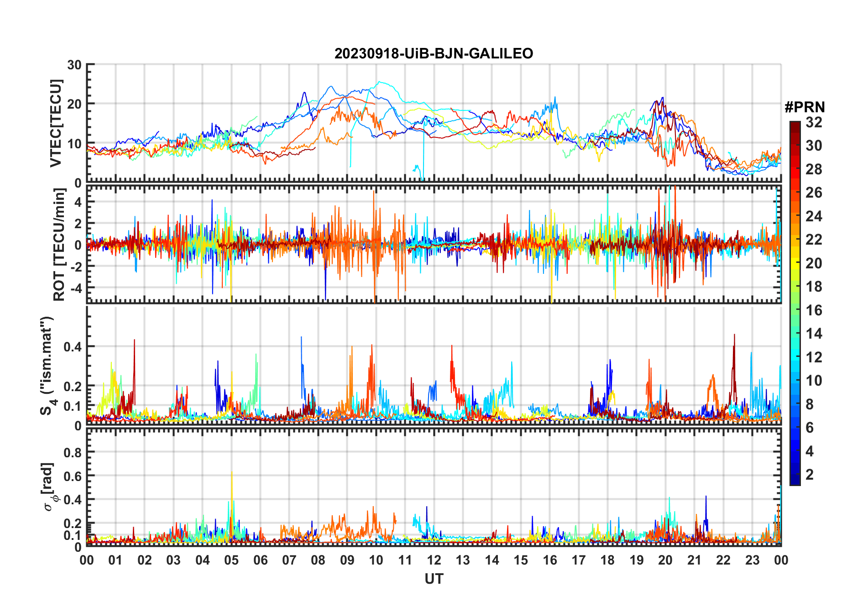Click the cyan VTEC peak near 10 UT
This screenshot has width=868, height=607.
(x=379, y=83)
